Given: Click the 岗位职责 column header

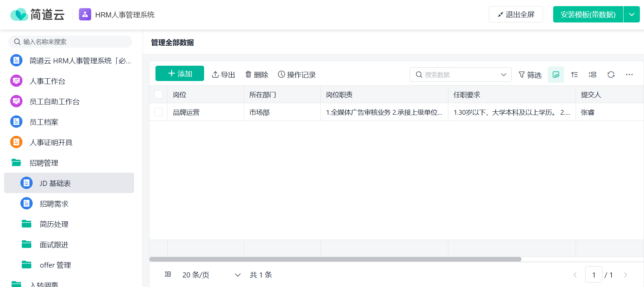Looking at the screenshot, I should point(384,95).
